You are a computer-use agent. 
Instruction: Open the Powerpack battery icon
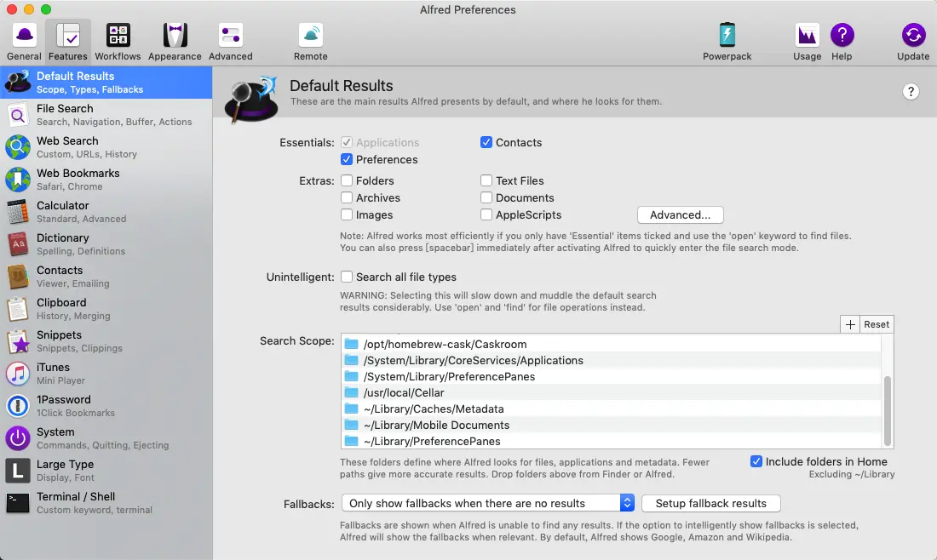coord(727,35)
